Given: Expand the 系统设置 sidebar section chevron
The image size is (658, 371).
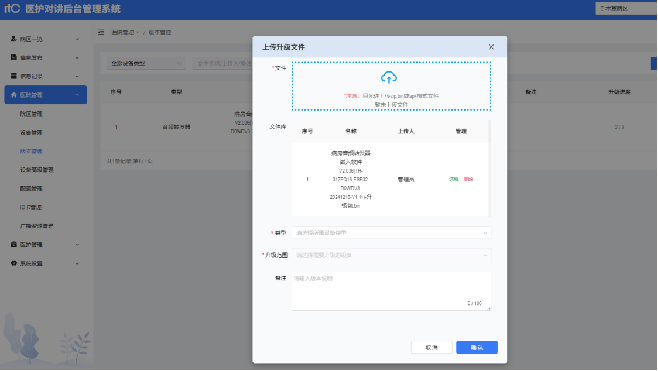Looking at the screenshot, I should coord(77,264).
